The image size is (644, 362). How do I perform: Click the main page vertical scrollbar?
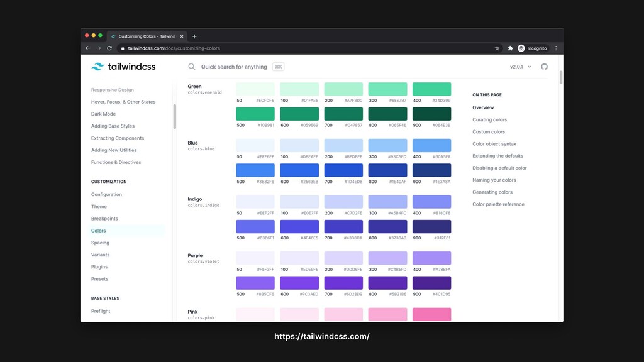click(560, 77)
